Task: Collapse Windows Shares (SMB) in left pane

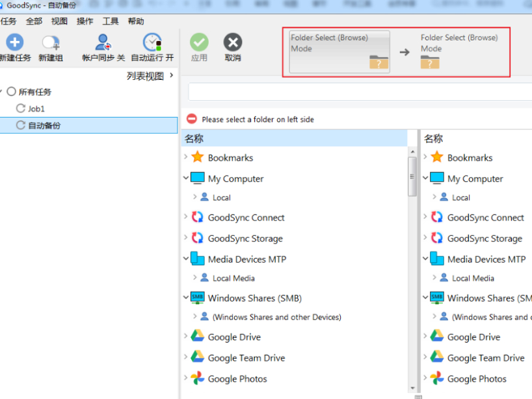Action: (x=186, y=298)
